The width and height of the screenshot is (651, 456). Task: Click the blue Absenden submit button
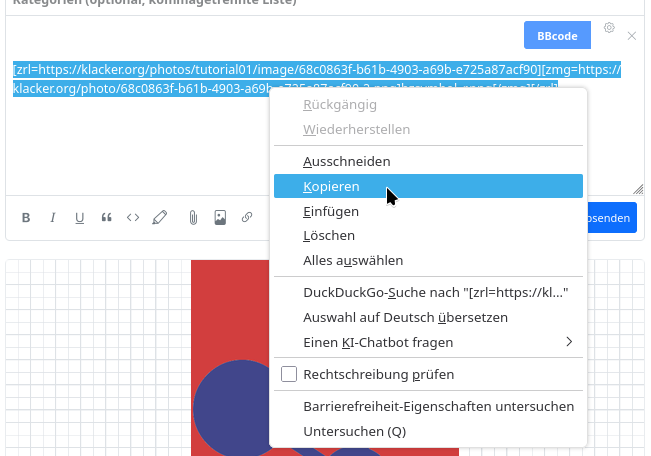pyautogui.click(x=612, y=218)
